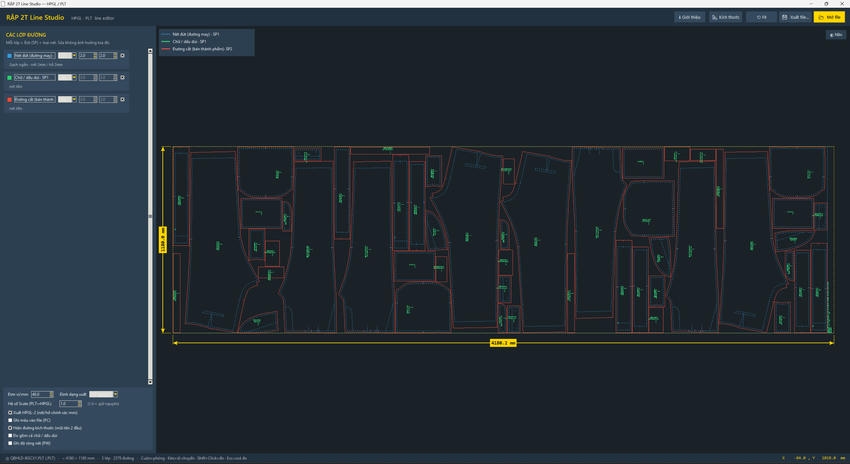The width and height of the screenshot is (850, 464).
Task: Toggle Ghi màu vào file (PC) checkbox
Action: tap(10, 420)
